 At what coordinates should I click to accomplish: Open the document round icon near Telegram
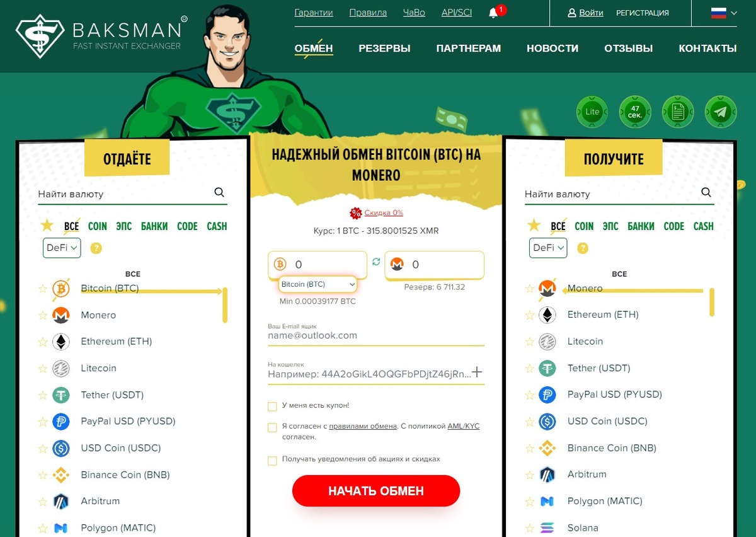click(x=678, y=112)
